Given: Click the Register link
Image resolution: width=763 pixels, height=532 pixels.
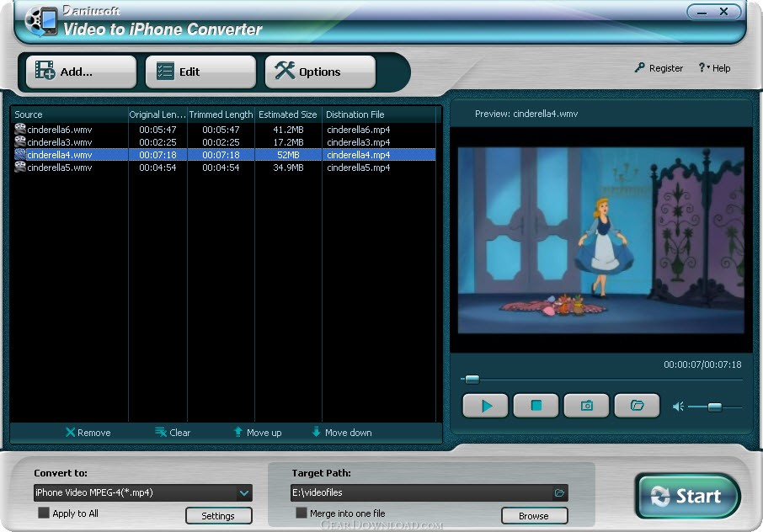Looking at the screenshot, I should pos(659,68).
